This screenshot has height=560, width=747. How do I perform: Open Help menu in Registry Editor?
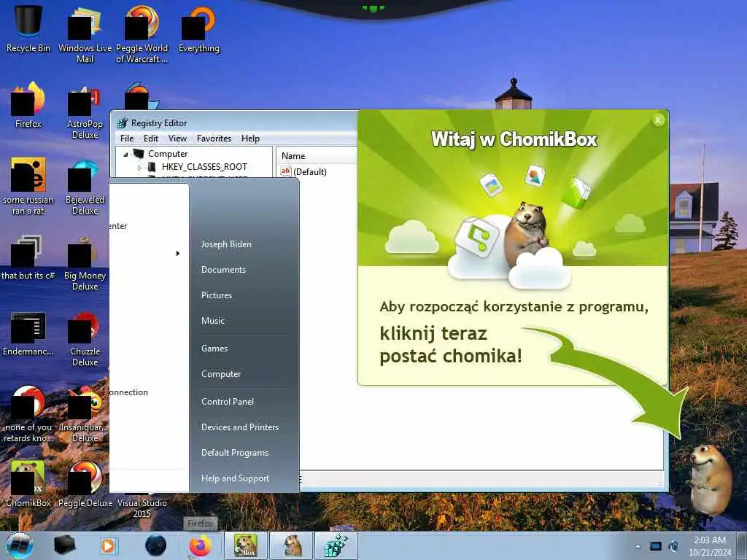pyautogui.click(x=250, y=139)
